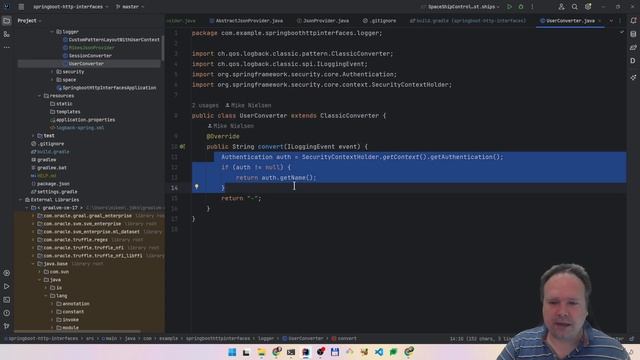The width and height of the screenshot is (640, 360).
Task: Open IDE settings gear icon
Action: click(588, 7)
